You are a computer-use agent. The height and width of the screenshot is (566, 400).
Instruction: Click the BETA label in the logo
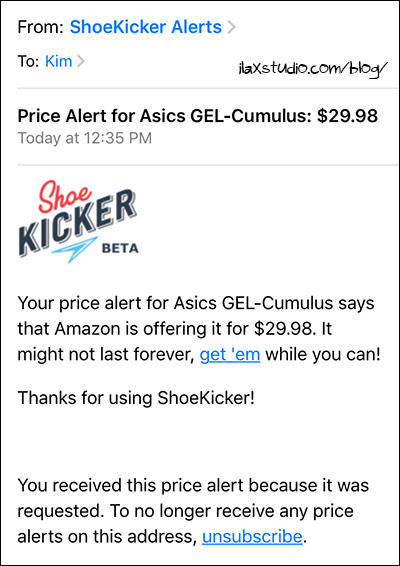(x=120, y=248)
